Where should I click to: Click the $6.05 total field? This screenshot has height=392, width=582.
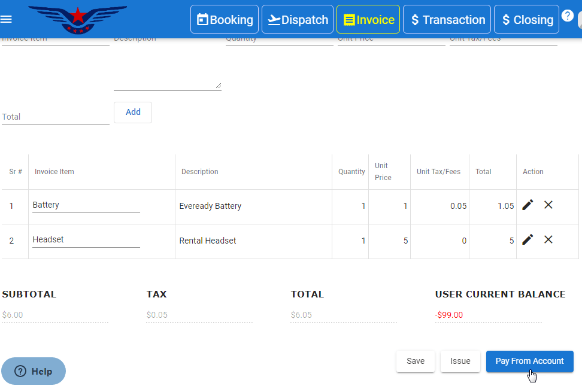click(344, 315)
